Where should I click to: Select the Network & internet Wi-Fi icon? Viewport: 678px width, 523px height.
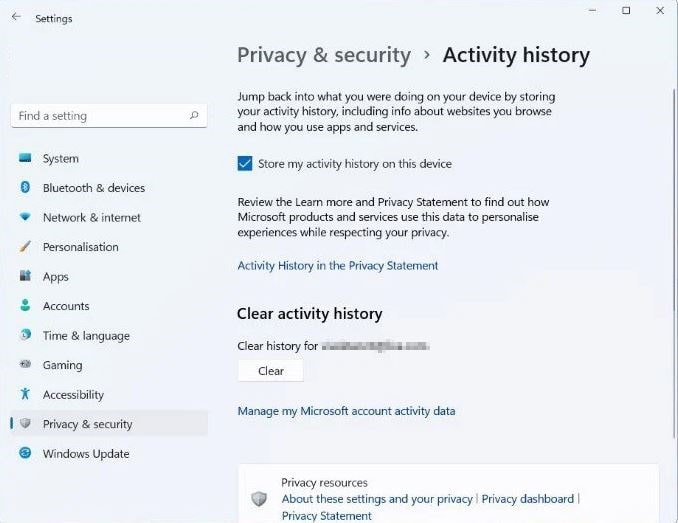(25, 217)
